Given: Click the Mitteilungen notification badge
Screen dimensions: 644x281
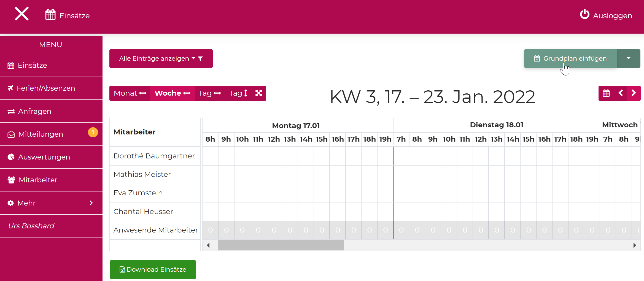Looking at the screenshot, I should pyautogui.click(x=93, y=132).
